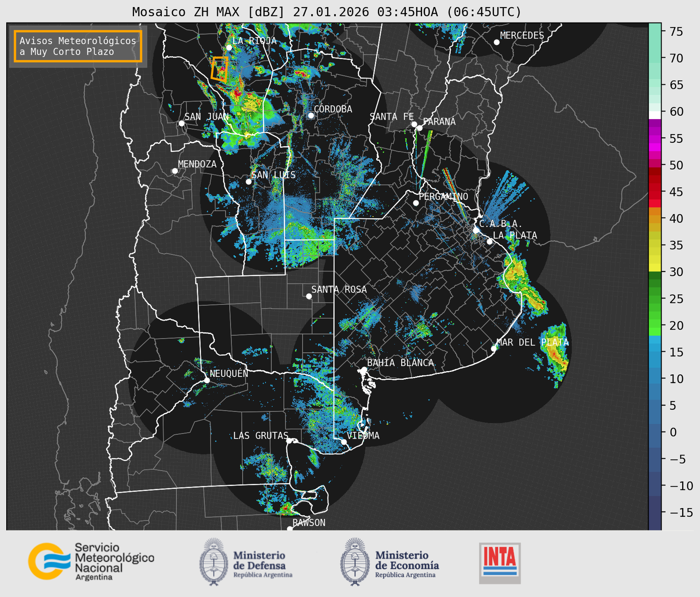The width and height of the screenshot is (700, 597).
Task: Click the Mar del Plata marker dot
Action: tap(494, 349)
